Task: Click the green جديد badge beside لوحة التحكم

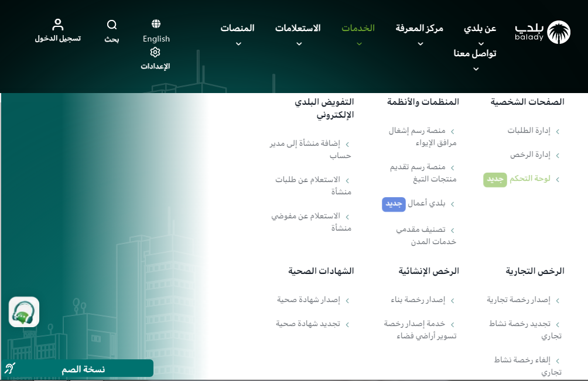Action: (495, 180)
